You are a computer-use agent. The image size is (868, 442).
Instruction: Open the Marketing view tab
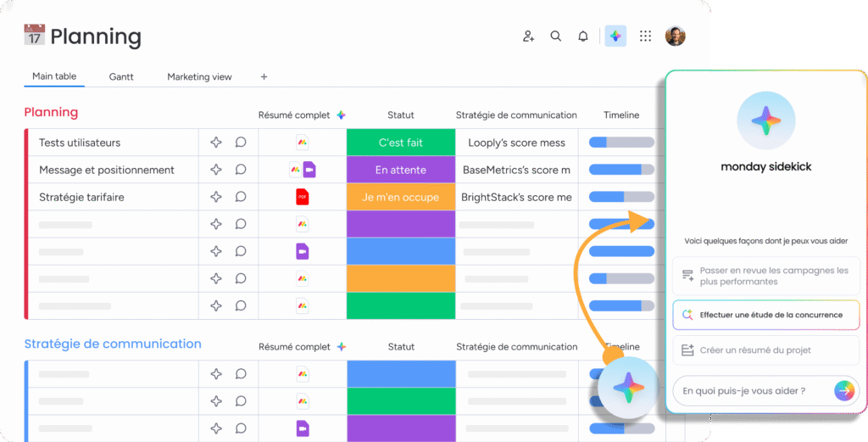coord(199,77)
